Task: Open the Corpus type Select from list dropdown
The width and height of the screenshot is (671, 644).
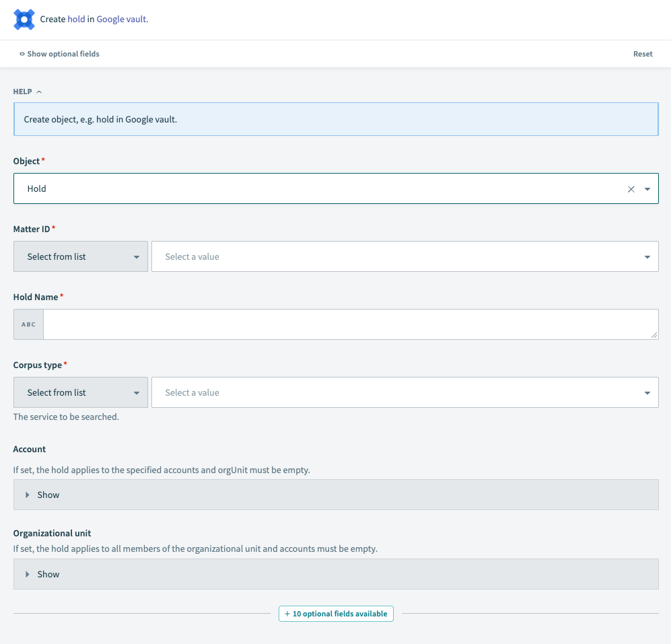Action: [80, 392]
